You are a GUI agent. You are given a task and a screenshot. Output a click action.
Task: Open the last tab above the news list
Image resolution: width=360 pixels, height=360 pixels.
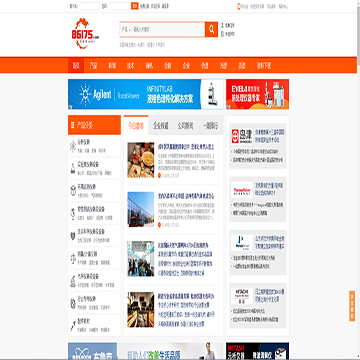coord(210,126)
